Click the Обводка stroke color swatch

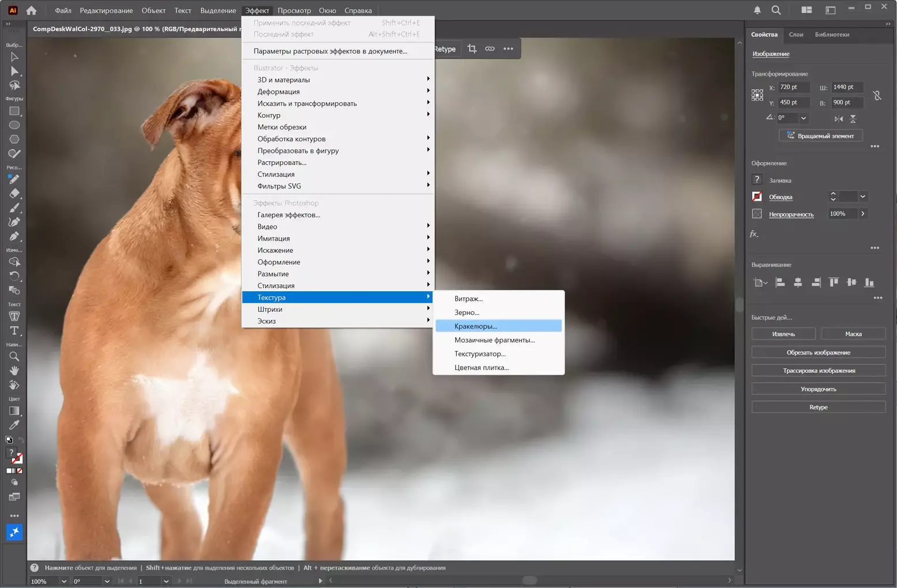pos(757,197)
